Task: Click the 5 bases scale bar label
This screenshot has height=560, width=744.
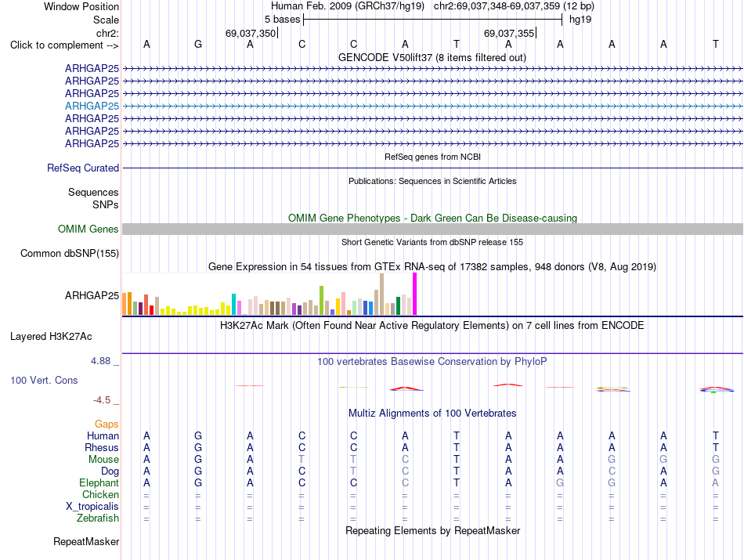Action: pos(282,20)
